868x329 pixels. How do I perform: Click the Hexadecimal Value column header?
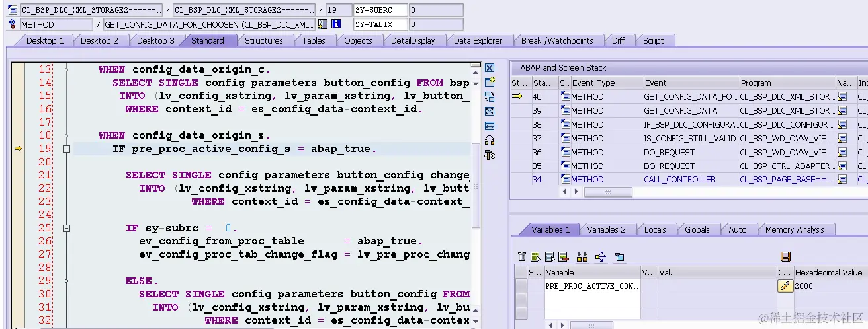coord(830,272)
